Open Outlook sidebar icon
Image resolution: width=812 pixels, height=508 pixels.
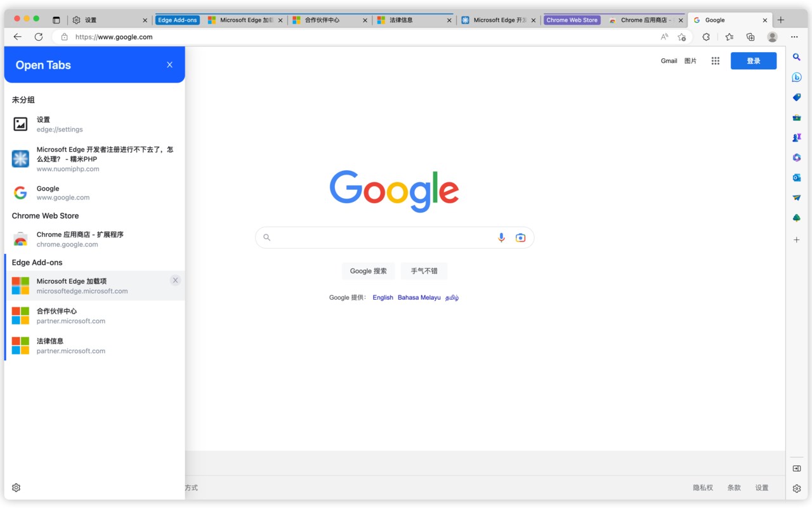click(797, 178)
